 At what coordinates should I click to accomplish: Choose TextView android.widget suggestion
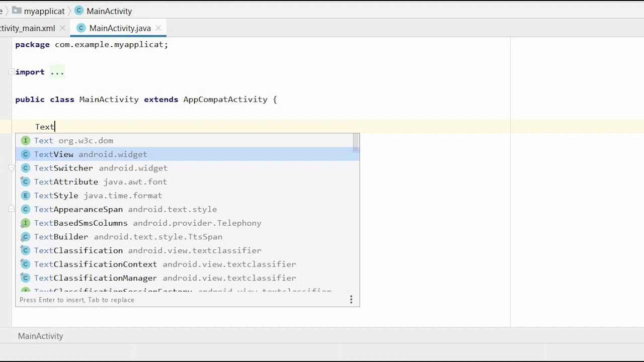click(187, 154)
